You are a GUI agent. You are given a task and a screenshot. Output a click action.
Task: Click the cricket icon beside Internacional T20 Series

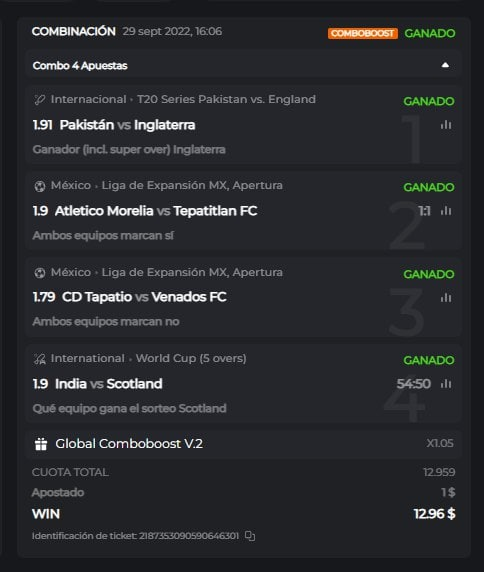tap(39, 100)
